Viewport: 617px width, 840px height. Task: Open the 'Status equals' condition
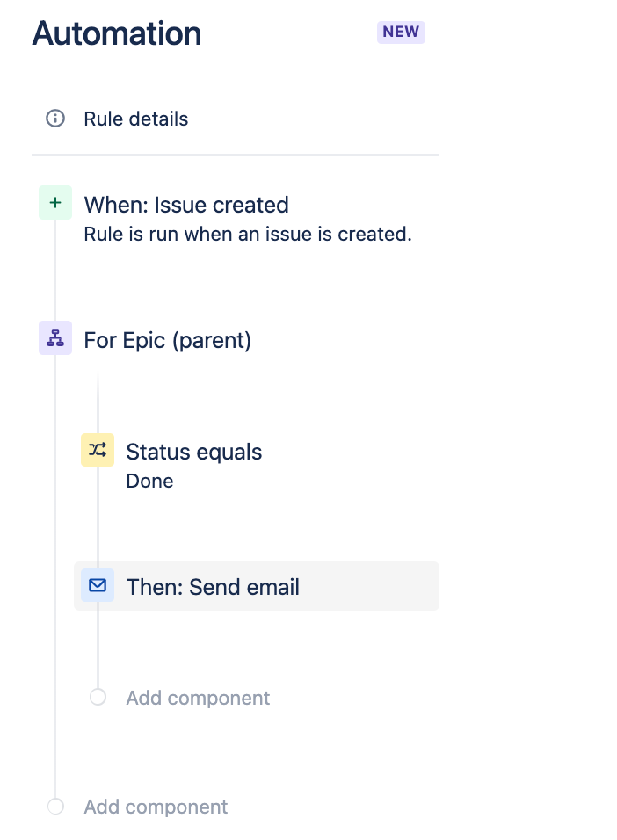click(194, 453)
